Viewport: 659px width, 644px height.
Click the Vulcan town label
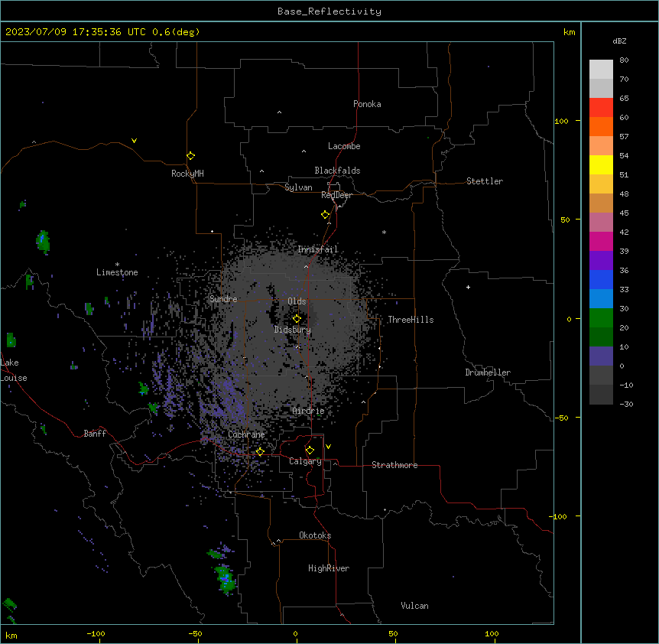pyautogui.click(x=415, y=606)
